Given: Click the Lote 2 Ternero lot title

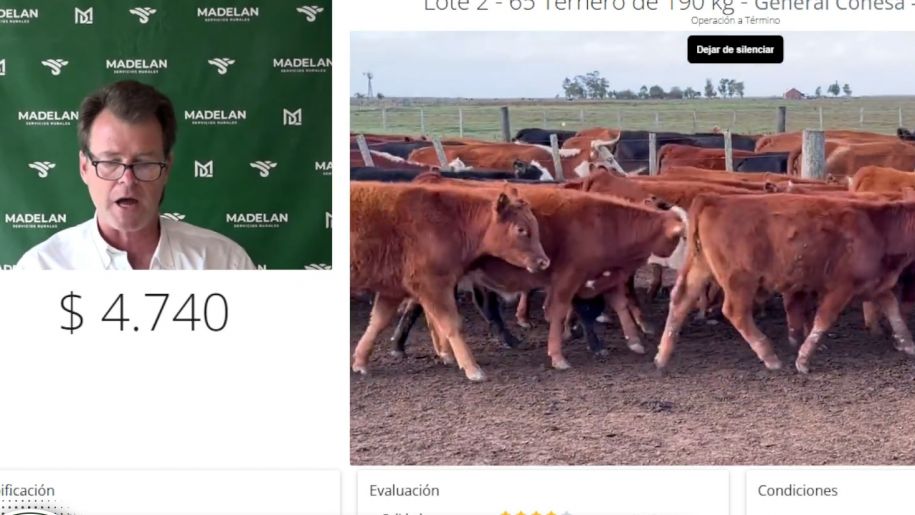Looking at the screenshot, I should point(669,6).
